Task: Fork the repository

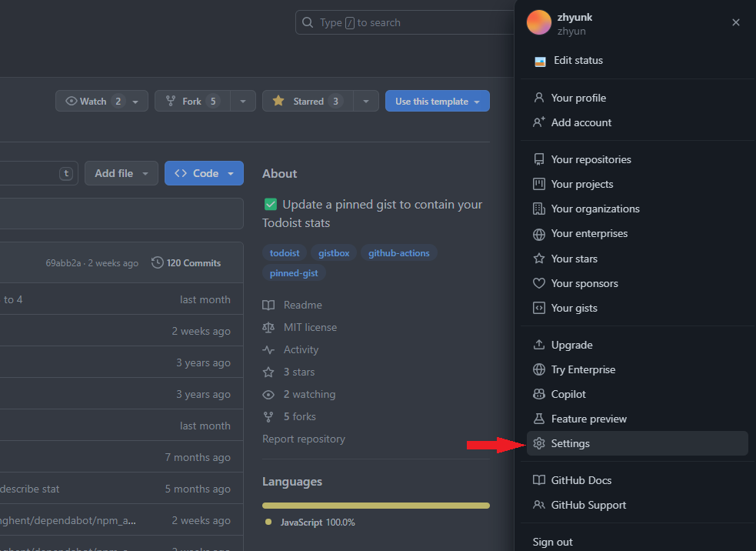Action: click(192, 101)
